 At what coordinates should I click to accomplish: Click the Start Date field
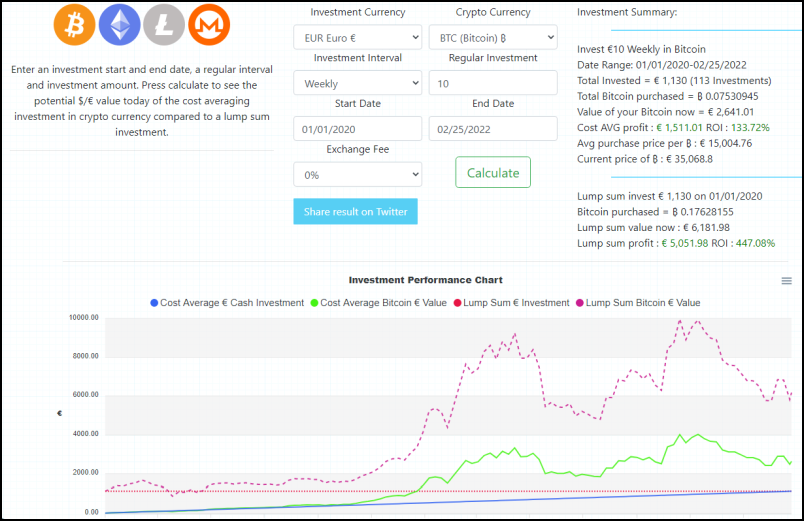point(357,129)
